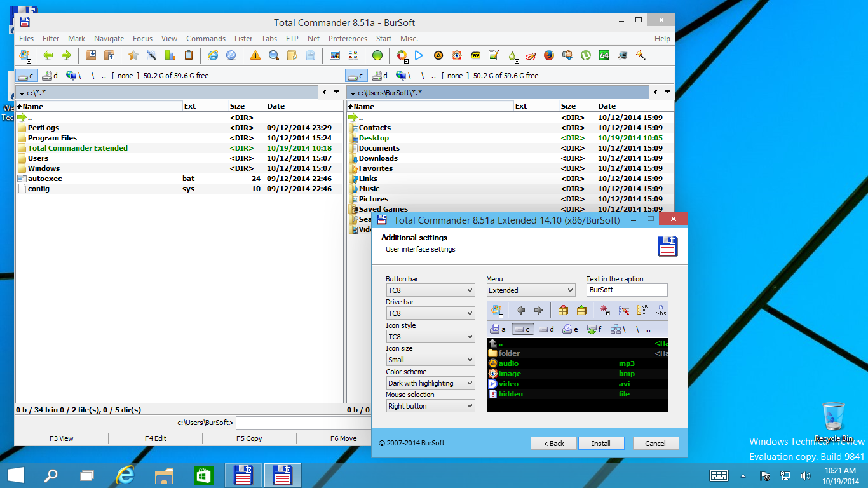This screenshot has height=488, width=868.
Task: Open favorites with the star toolbar icon
Action: pos(133,55)
